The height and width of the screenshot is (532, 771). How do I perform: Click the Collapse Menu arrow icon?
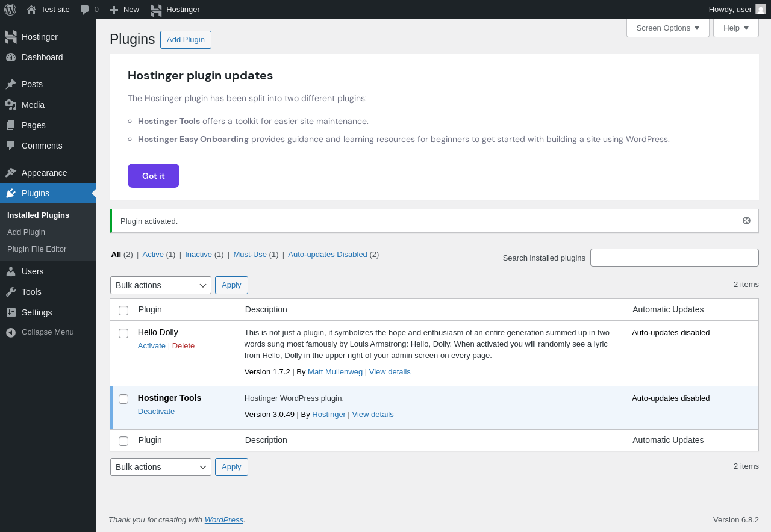pos(11,332)
